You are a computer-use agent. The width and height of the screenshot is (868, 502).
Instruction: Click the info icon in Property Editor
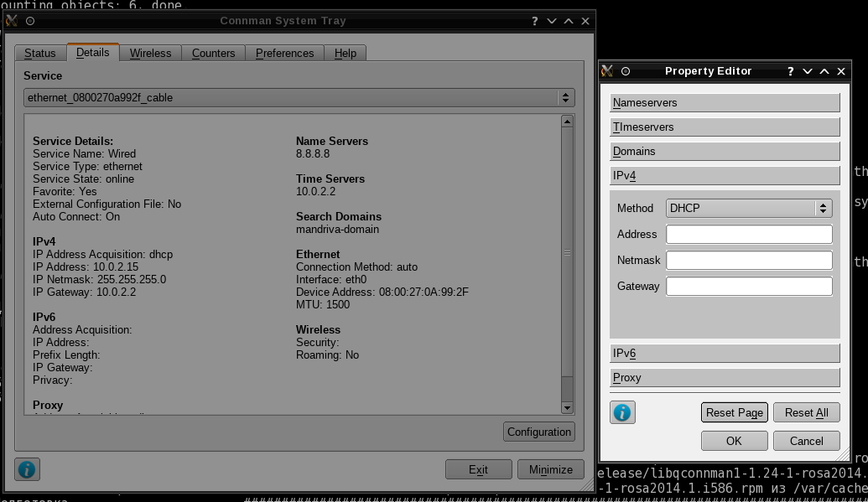(x=622, y=412)
